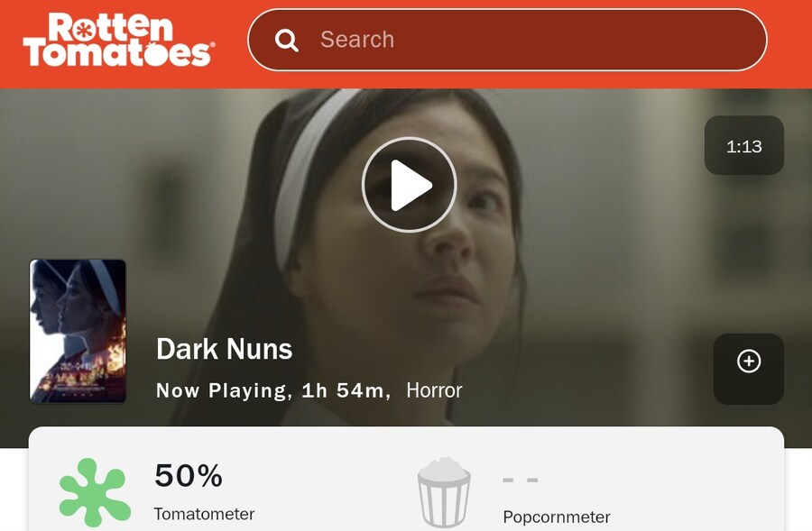Click the Dark Nuns movie title
This screenshot has width=812, height=531.
(x=225, y=349)
